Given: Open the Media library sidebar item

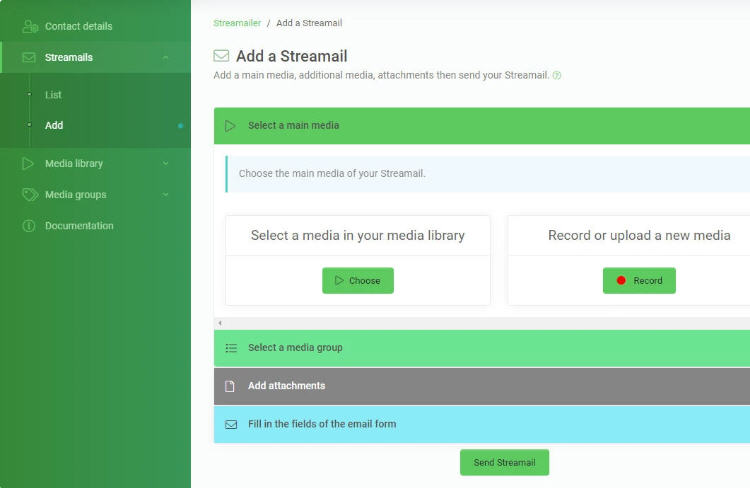Looking at the screenshot, I should click(95, 164).
